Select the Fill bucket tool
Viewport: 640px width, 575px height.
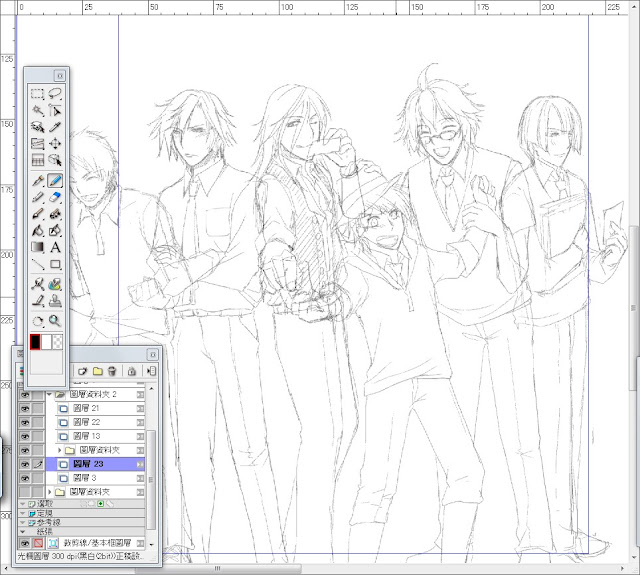(x=38, y=231)
